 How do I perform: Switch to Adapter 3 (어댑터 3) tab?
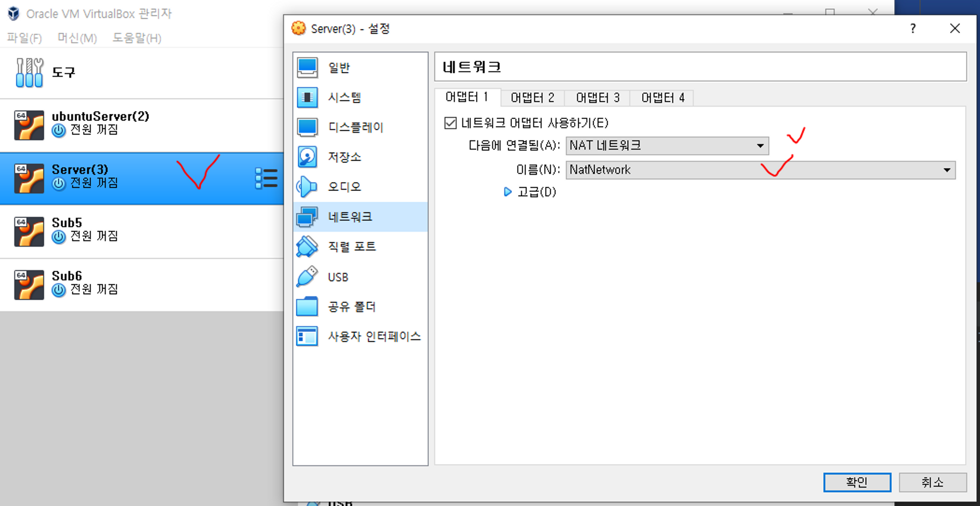coord(598,98)
